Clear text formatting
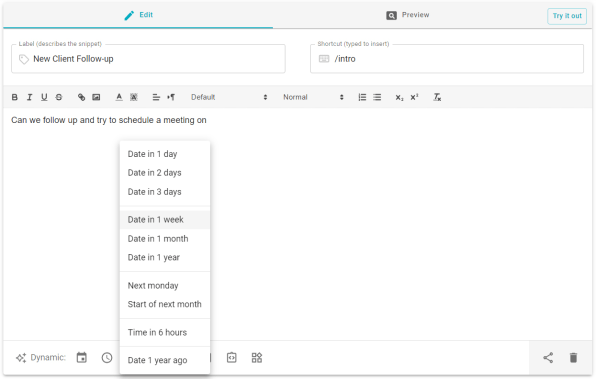 tap(437, 97)
